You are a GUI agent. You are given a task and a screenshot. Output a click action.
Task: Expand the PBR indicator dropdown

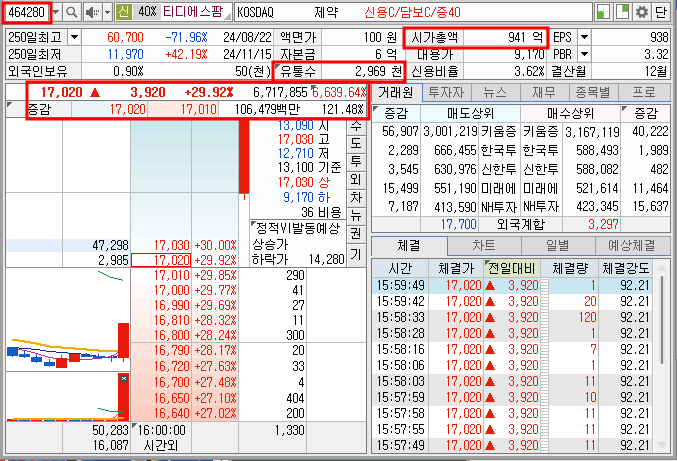pos(584,54)
